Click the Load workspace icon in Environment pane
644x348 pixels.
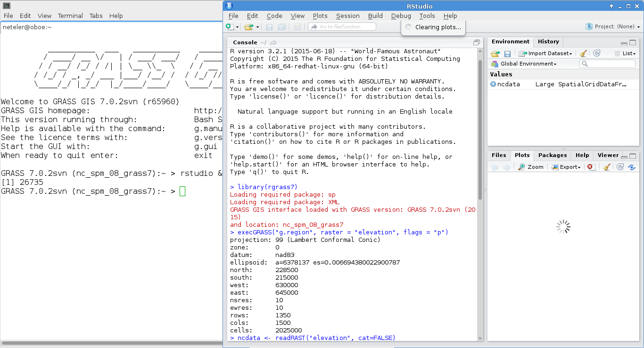[495, 54]
